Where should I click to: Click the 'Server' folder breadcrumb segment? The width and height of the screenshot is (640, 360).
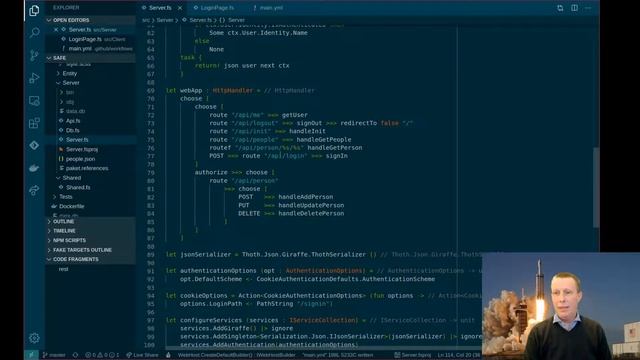coord(165,20)
